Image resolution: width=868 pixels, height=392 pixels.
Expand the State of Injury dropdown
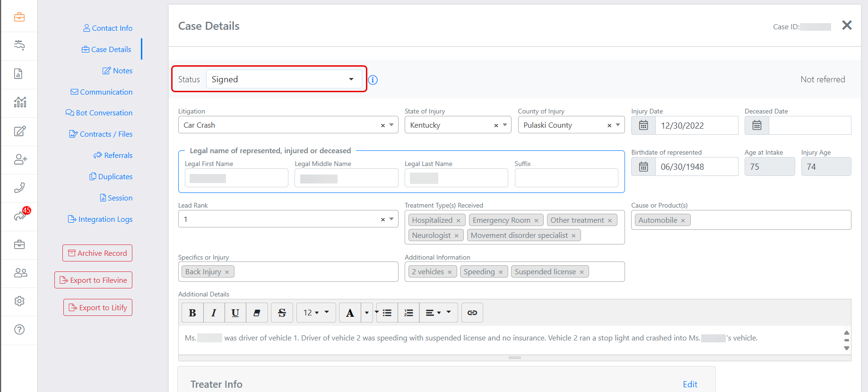(x=505, y=125)
